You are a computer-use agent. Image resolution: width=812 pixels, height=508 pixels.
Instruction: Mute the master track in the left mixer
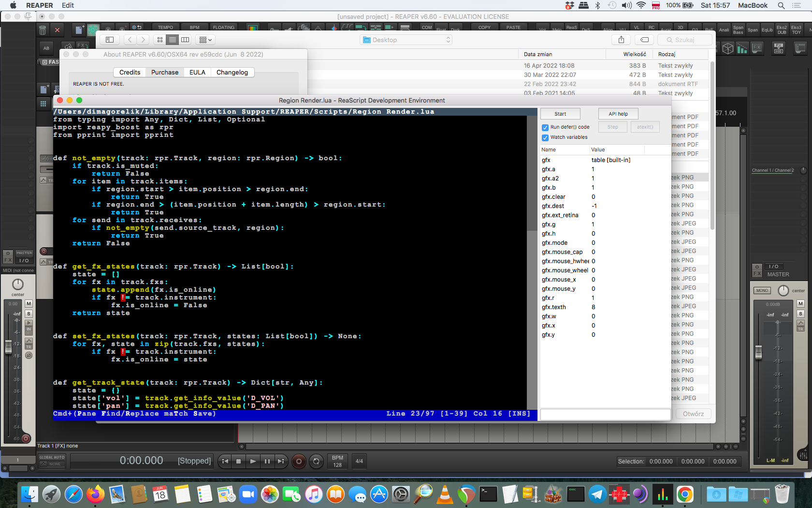tap(29, 304)
